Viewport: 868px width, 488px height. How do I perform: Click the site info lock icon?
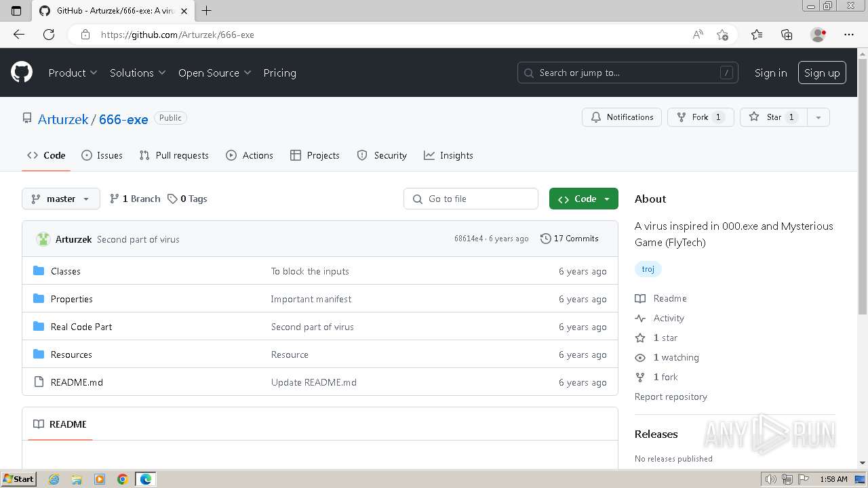pyautogui.click(x=85, y=35)
